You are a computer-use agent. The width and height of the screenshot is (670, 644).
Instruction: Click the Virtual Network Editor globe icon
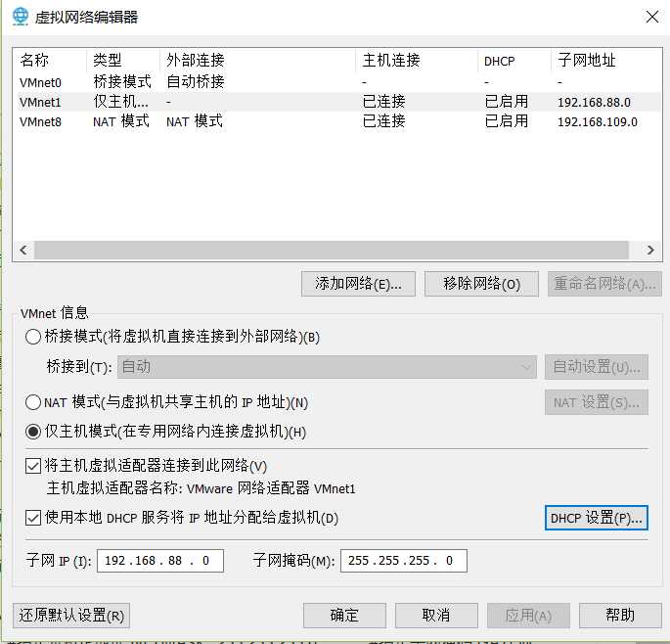21,17
